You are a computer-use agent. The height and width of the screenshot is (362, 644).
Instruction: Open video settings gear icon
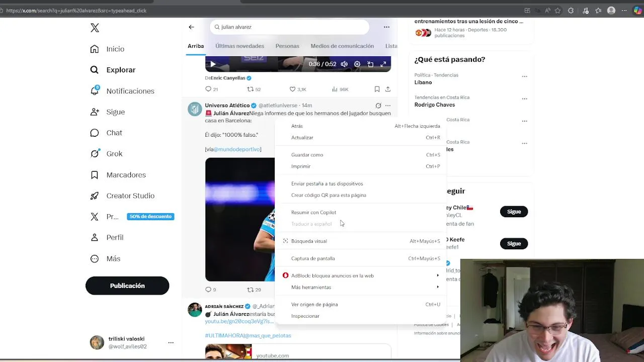[x=357, y=64]
